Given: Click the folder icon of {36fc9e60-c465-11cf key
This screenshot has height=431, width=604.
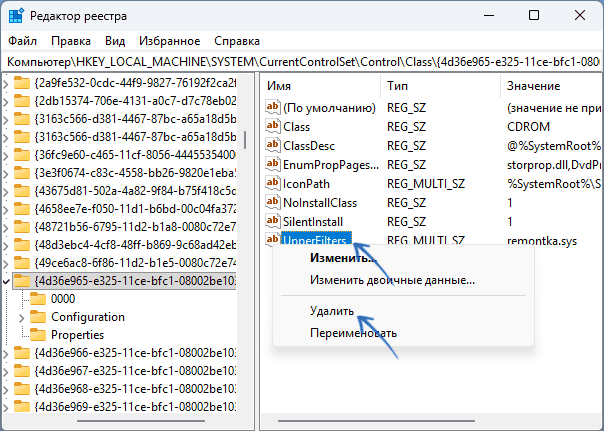Looking at the screenshot, I should pos(22,155).
